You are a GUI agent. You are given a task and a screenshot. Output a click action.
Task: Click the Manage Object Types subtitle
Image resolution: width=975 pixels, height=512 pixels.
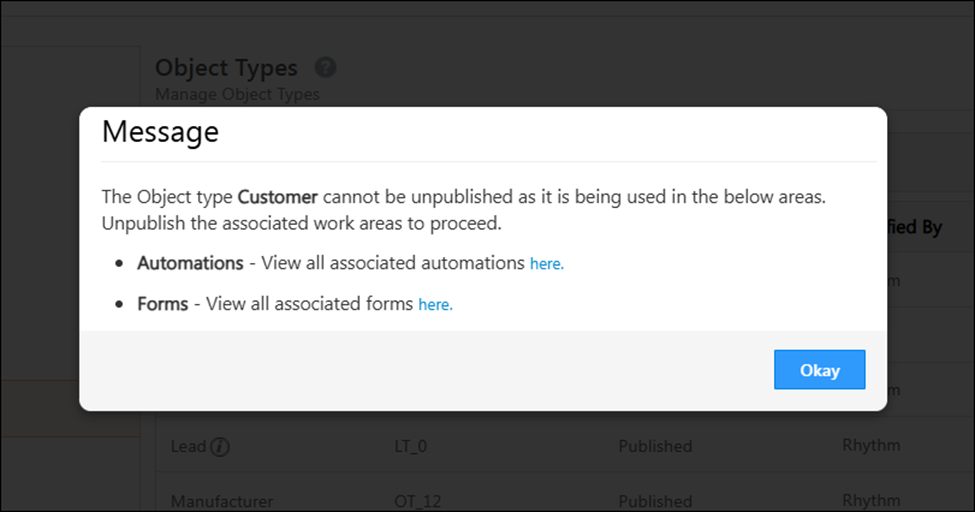(x=237, y=95)
